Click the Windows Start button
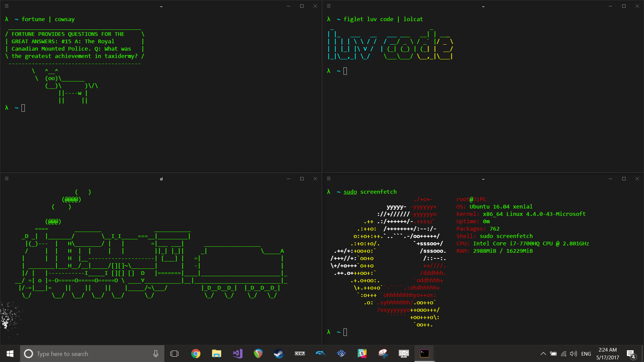The height and width of the screenshot is (362, 644). (10, 354)
